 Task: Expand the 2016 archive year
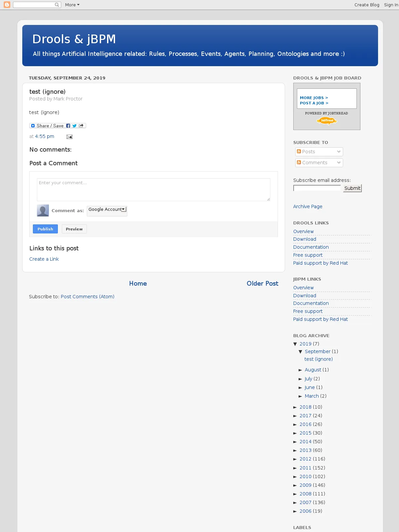click(x=295, y=425)
